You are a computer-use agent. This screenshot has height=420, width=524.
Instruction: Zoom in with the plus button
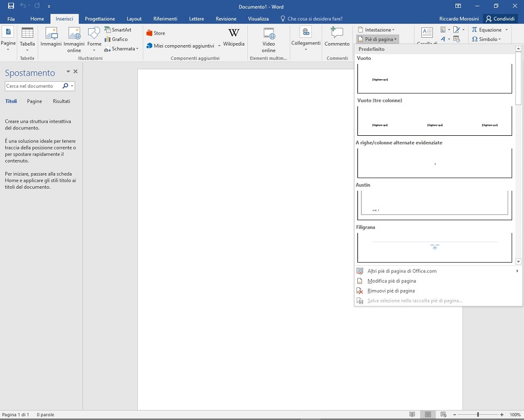tap(501, 415)
